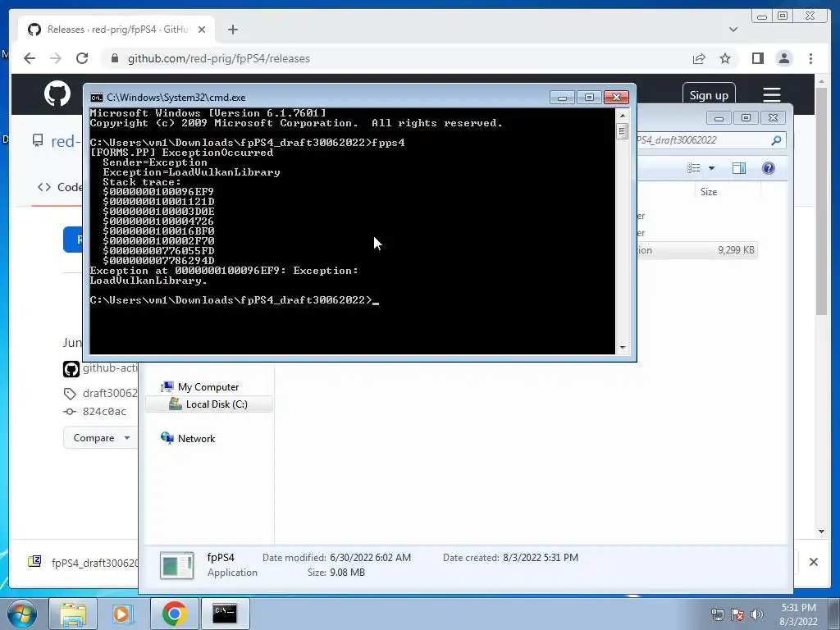Close Chrome's downloads bar with X

click(813, 562)
